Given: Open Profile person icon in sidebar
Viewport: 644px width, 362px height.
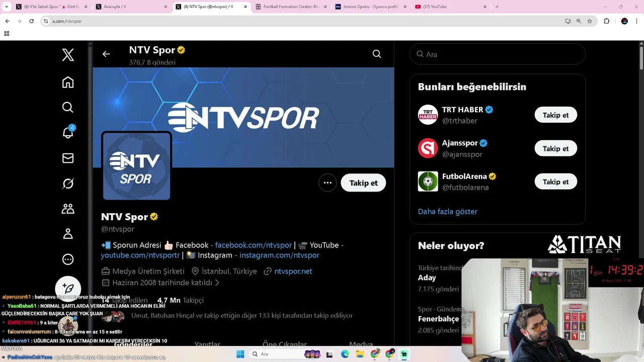Looking at the screenshot, I should [x=68, y=234].
